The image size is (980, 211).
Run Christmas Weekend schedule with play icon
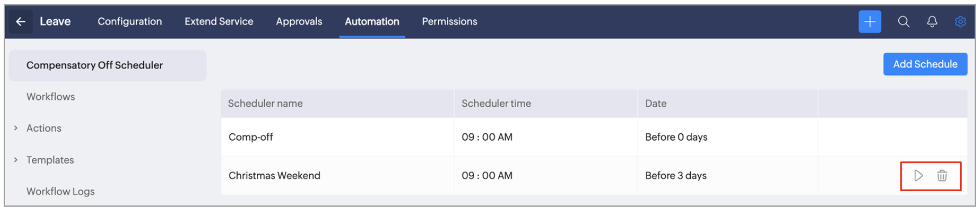pos(918,176)
